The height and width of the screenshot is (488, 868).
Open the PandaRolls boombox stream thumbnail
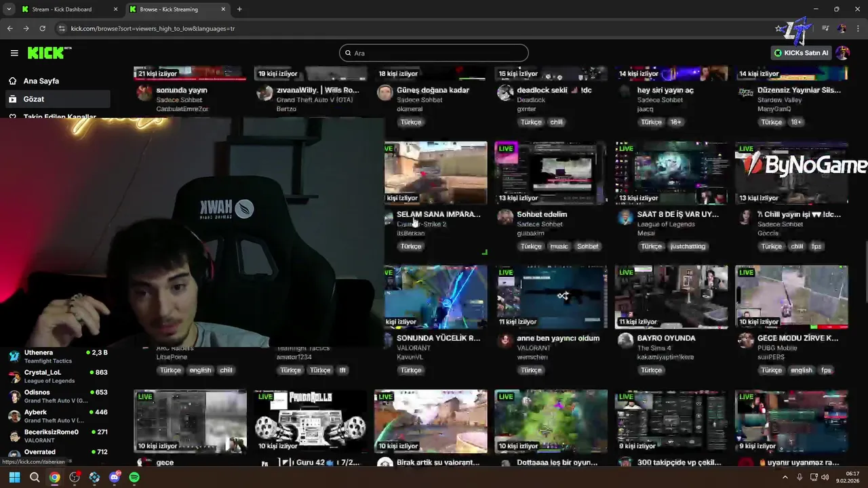pos(310,421)
